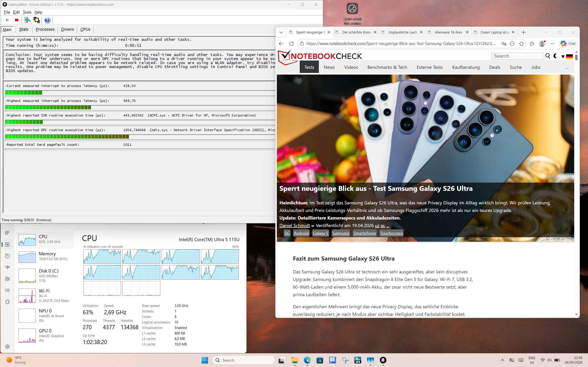Open author link Daniel Schmidt
The image size is (588, 367).
pos(294,225)
